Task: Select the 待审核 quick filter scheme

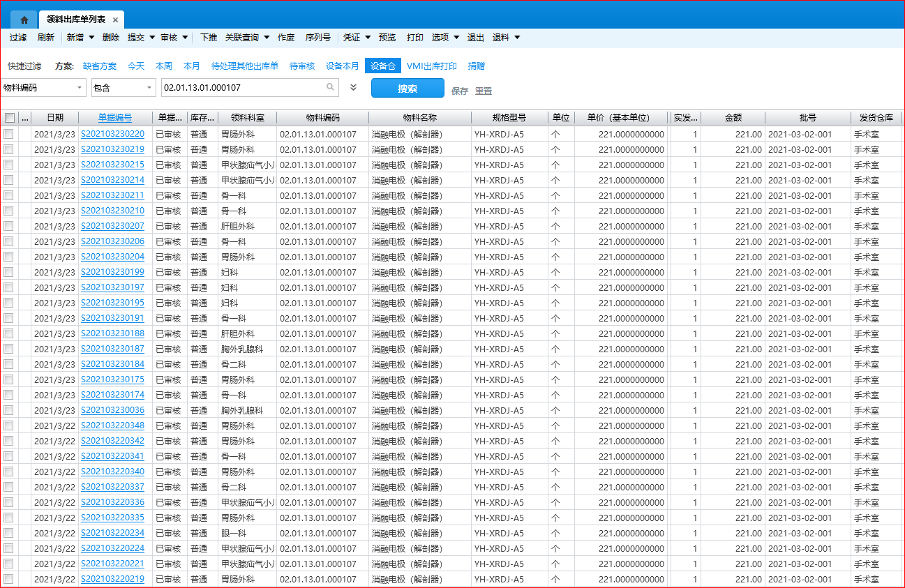Action: [302, 66]
